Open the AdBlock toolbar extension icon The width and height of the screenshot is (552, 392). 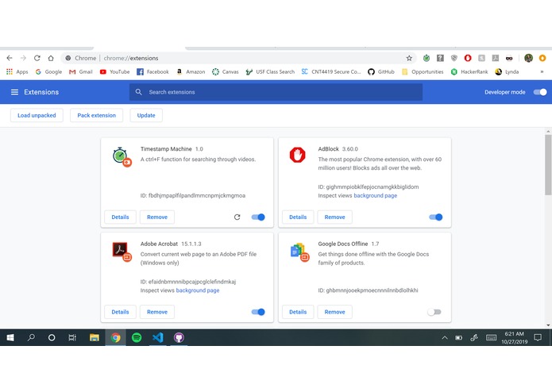coord(468,58)
